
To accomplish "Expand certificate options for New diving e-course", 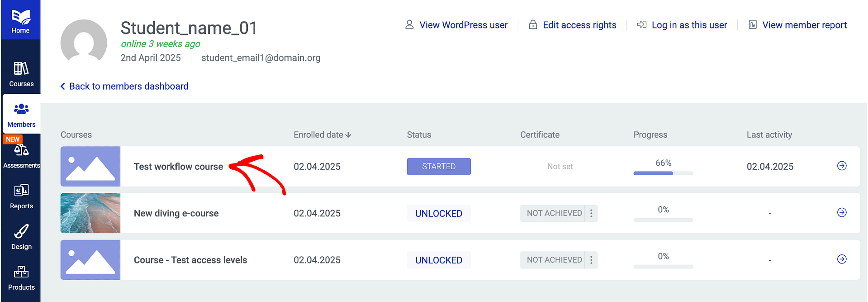I will click(591, 213).
